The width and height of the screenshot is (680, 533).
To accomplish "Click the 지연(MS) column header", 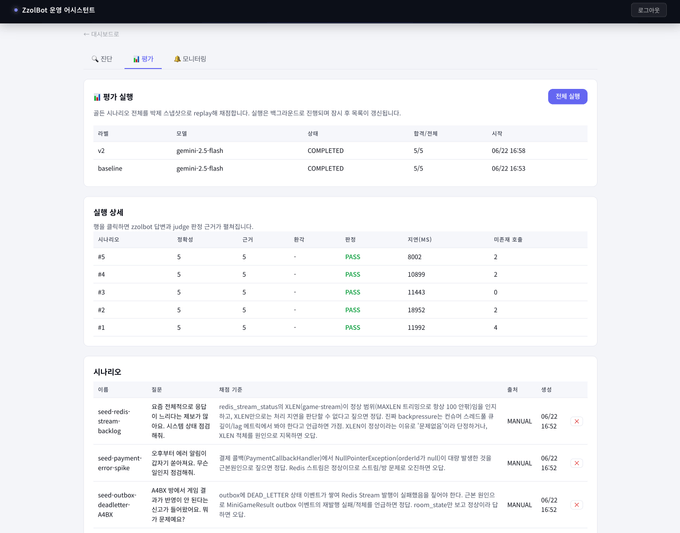I will click(419, 239).
